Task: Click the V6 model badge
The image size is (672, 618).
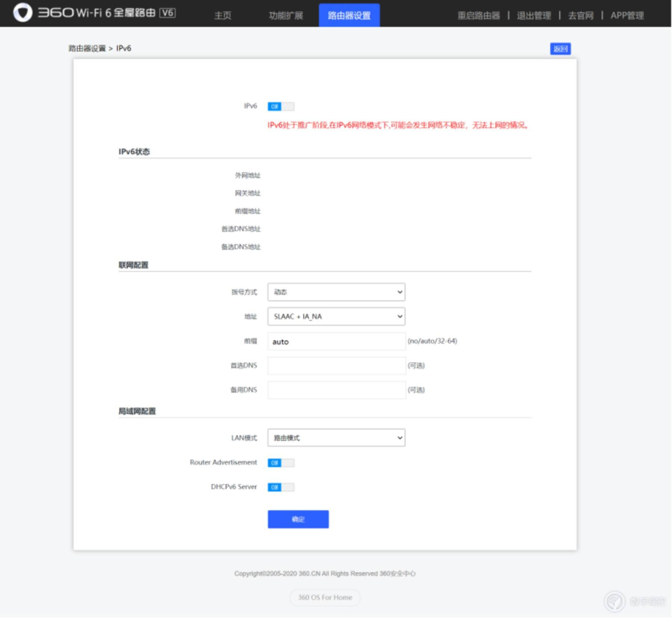Action: 167,13
